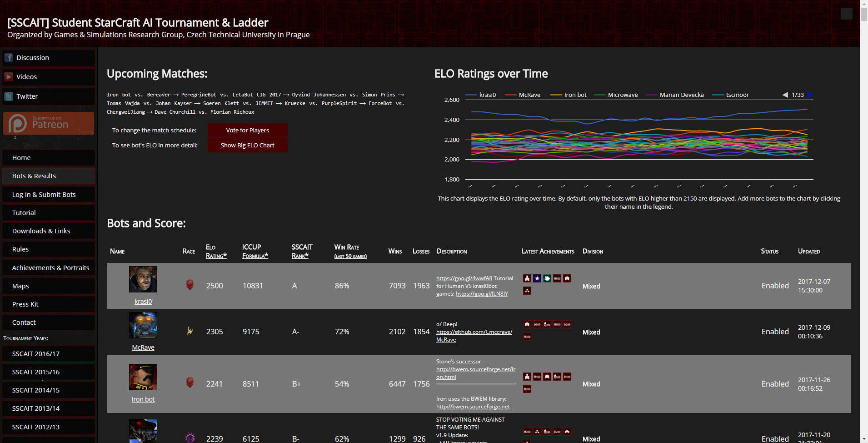This screenshot has width=868, height=443.
Task: Click the McRave portrait thumbnail
Action: 143,325
